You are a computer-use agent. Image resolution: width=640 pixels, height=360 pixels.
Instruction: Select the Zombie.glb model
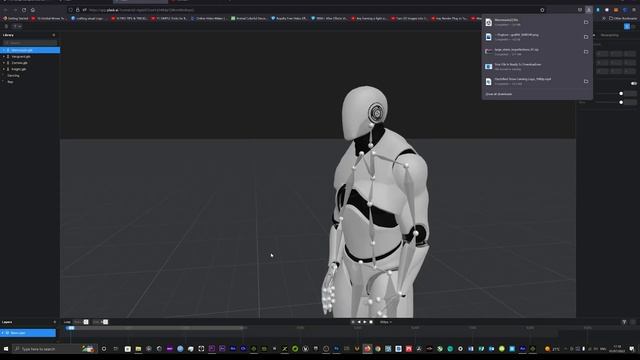pyautogui.click(x=20, y=63)
